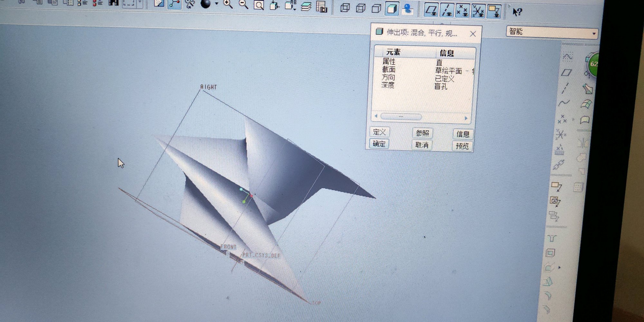Toggle coordinate systems visibility
The height and width of the screenshot is (322, 644).
click(x=478, y=12)
